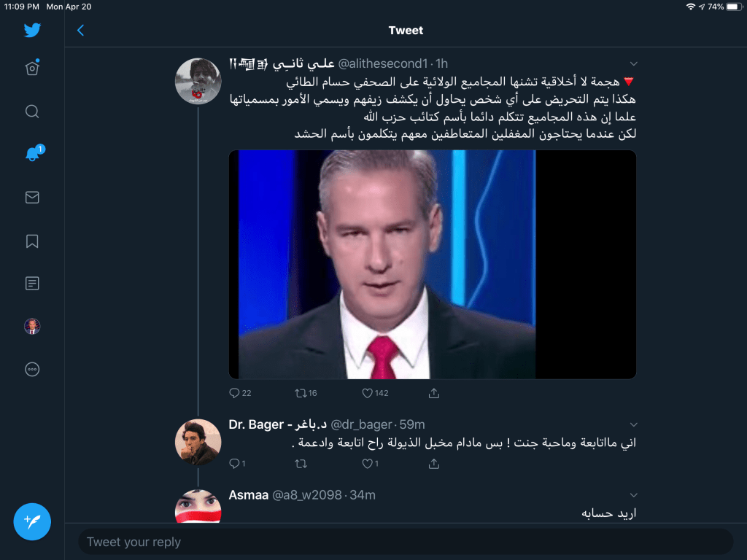
Task: Expand options chevron on Asmaa's reply
Action: (633, 495)
